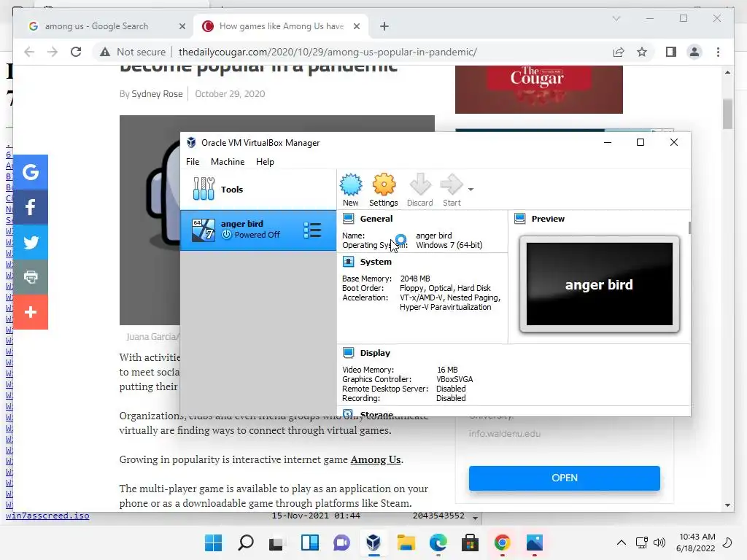Screen dimensions: 747x560
Task: Open Widgets from taskbar
Action: (310, 542)
